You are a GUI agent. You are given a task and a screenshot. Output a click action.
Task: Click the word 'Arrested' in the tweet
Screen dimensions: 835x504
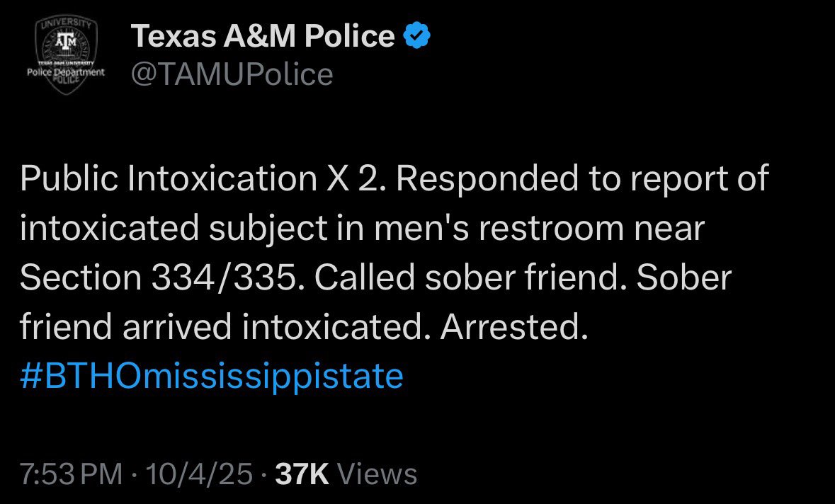tap(513, 327)
